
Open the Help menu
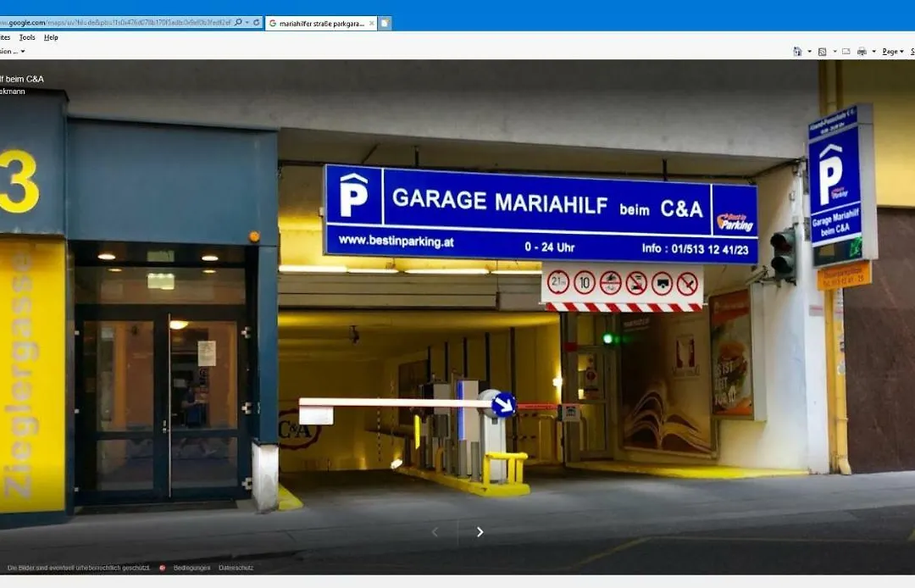[51, 37]
